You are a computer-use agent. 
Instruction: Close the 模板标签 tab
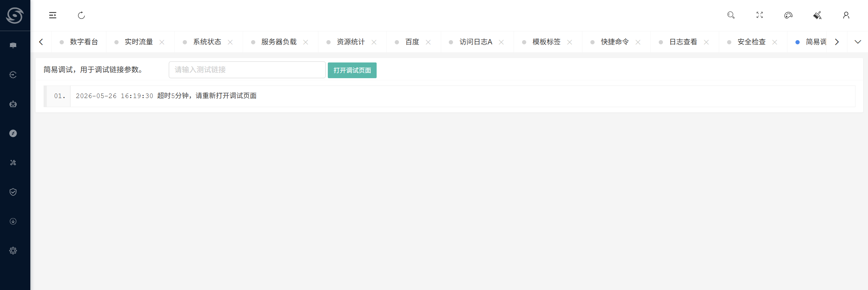569,42
